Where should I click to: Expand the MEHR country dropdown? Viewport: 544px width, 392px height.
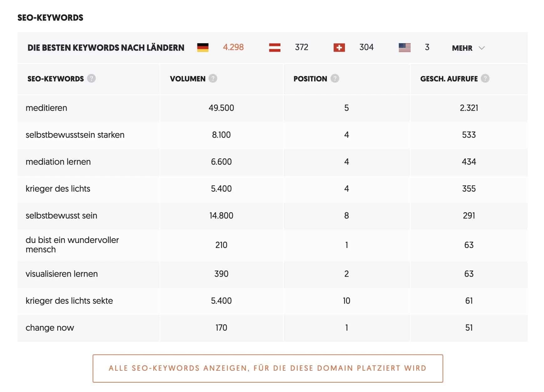tap(463, 48)
